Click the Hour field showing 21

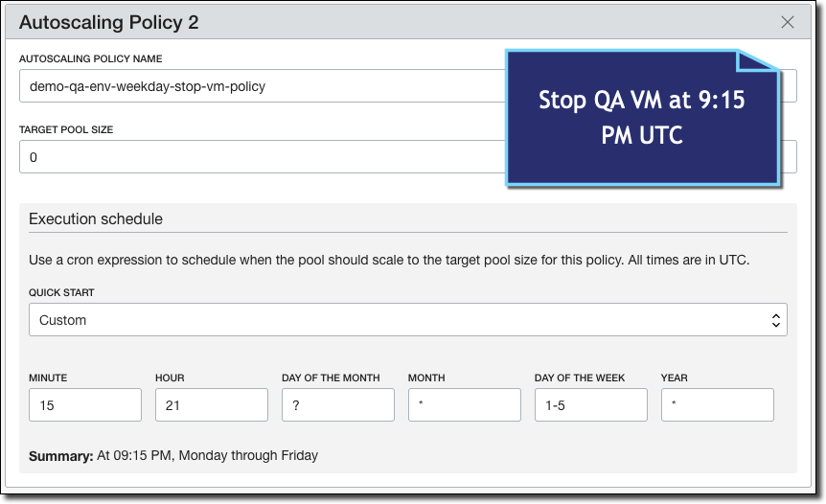[x=212, y=405]
